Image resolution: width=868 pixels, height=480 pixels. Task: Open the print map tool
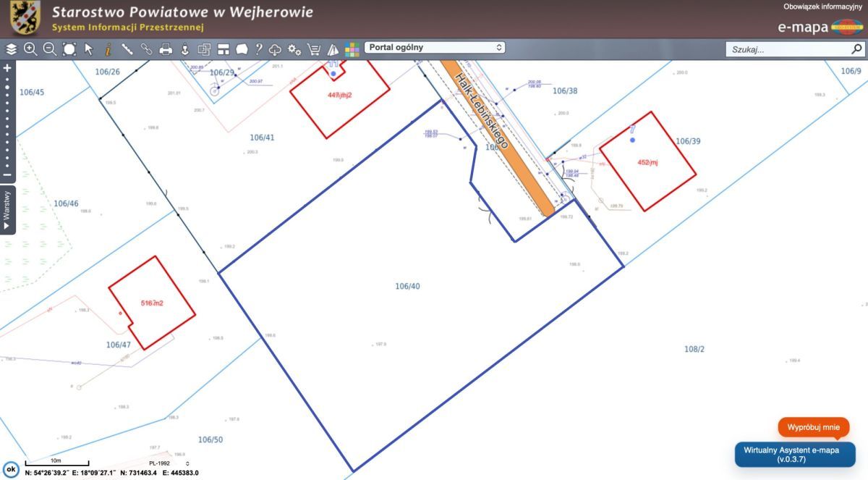click(x=166, y=49)
